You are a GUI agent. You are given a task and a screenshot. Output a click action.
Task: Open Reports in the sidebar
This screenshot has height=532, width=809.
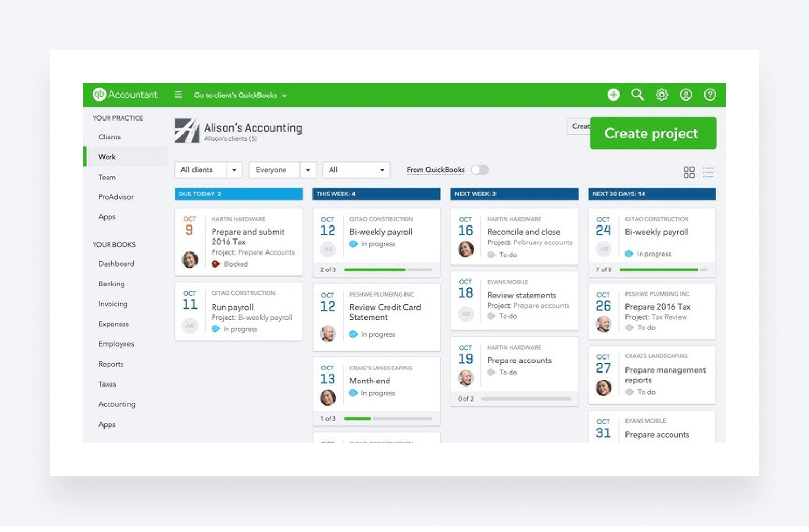tap(111, 364)
